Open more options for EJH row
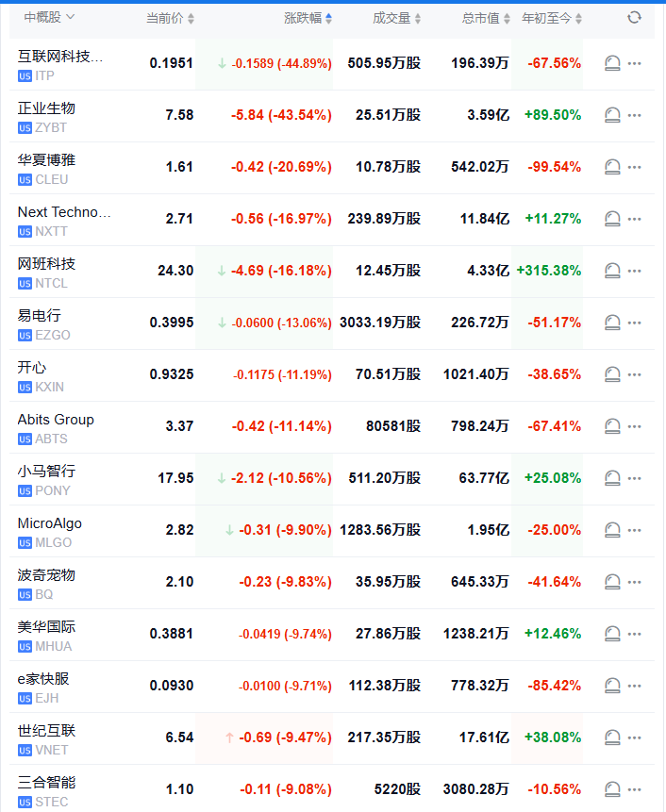666x812 pixels. point(635,685)
